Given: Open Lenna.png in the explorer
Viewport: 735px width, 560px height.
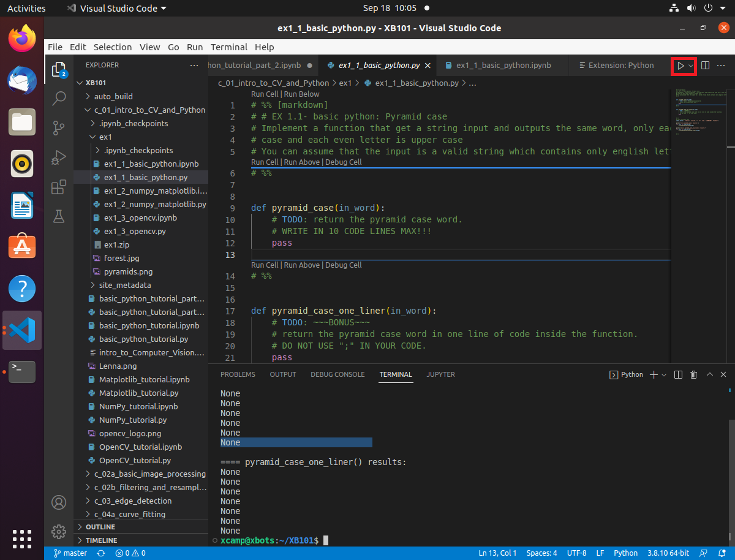Looking at the screenshot, I should click(141, 366).
